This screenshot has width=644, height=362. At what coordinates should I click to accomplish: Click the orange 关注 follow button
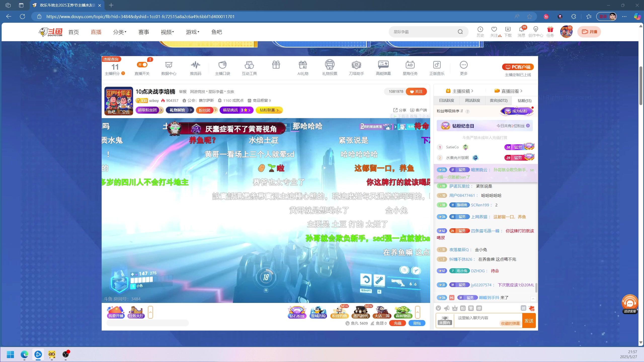tap(416, 92)
